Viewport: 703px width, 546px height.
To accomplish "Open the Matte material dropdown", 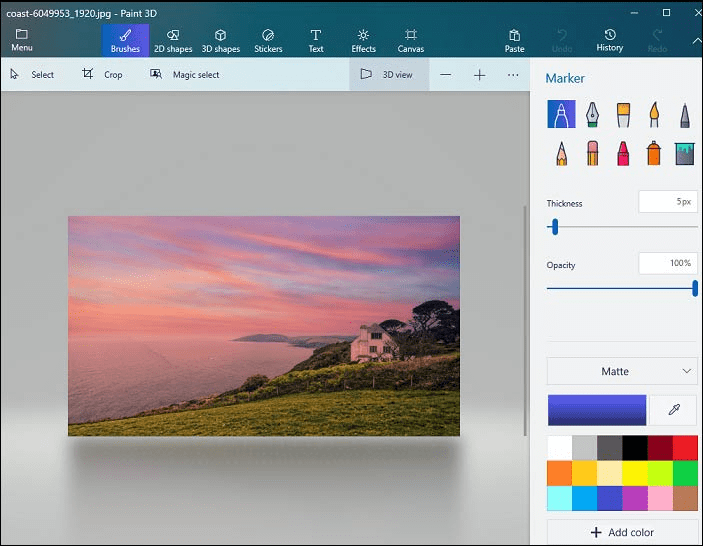I will [x=622, y=371].
